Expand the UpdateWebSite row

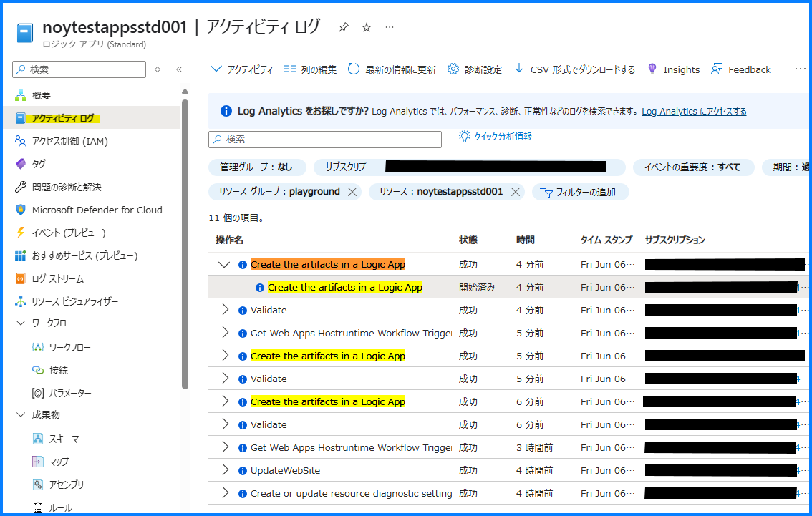(x=225, y=470)
